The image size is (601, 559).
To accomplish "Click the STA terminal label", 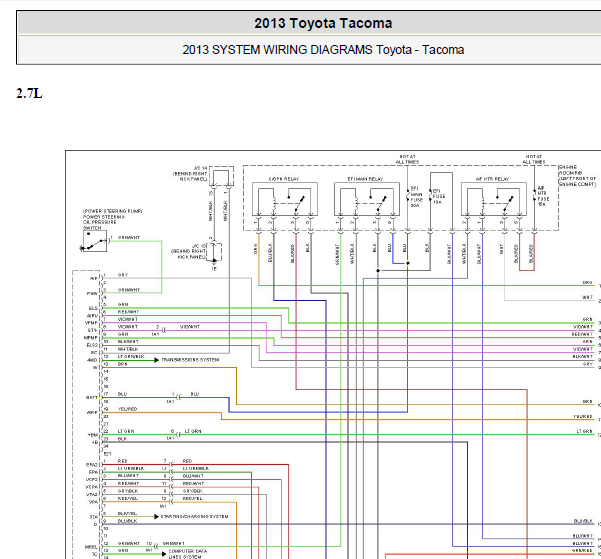I will (x=94, y=515).
